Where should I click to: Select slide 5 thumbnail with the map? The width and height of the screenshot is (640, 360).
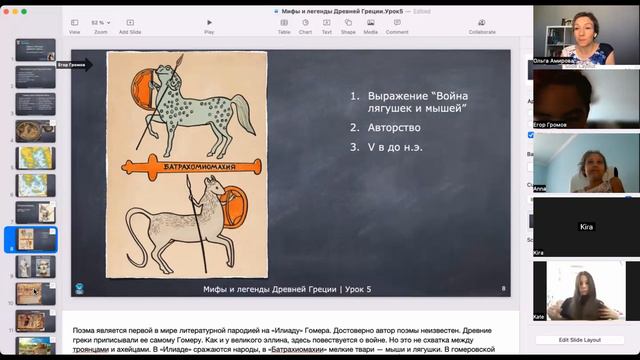(x=36, y=158)
